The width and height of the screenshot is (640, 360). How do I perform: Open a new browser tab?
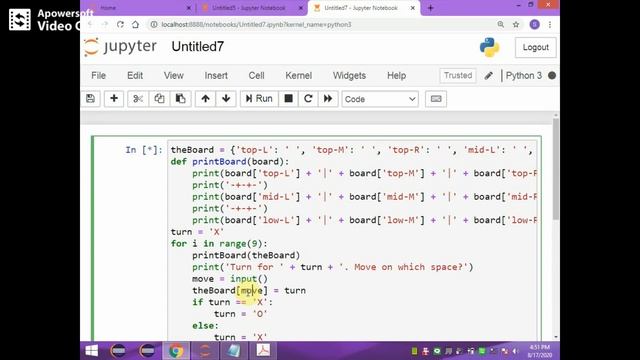[x=430, y=8]
